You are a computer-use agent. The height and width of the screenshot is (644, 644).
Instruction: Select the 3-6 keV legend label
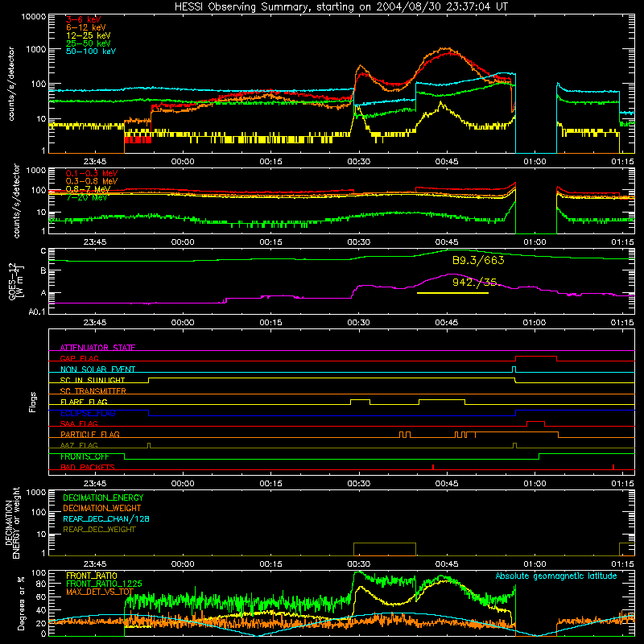click(x=84, y=19)
